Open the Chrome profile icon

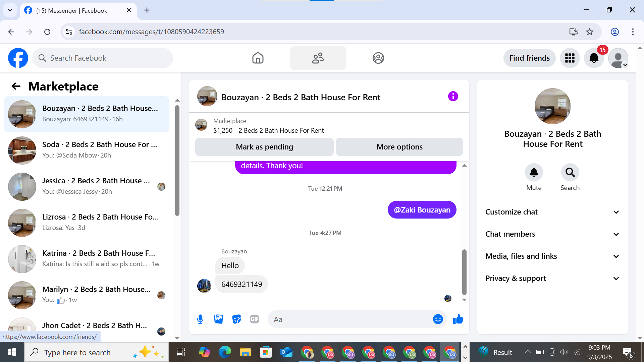point(614,32)
